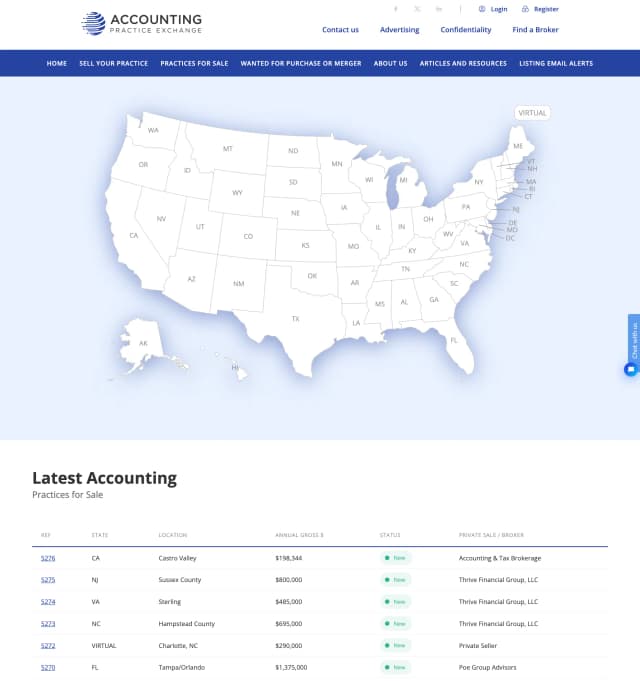Open Practices For Sale menu

tap(194, 63)
